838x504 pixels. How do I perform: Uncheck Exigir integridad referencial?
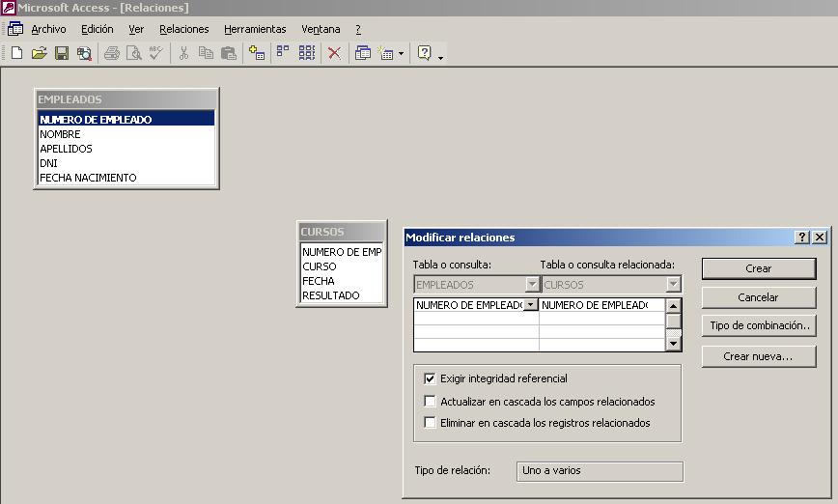430,378
